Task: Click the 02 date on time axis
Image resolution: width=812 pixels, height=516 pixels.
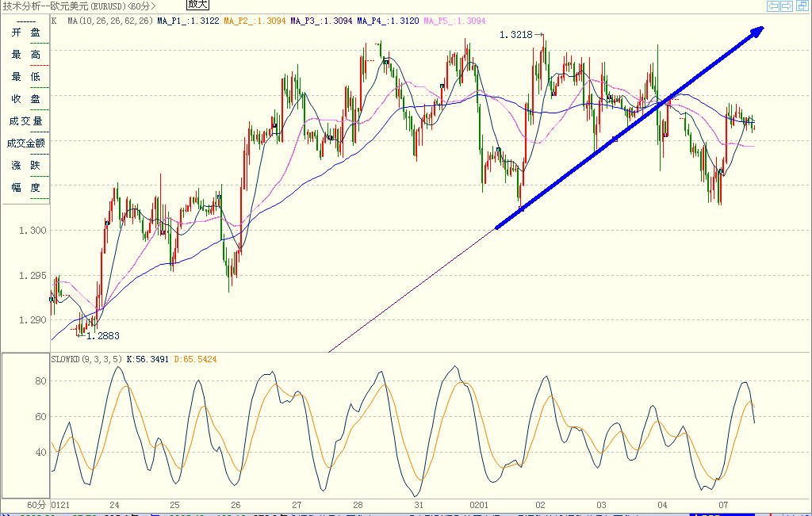Action: point(541,505)
